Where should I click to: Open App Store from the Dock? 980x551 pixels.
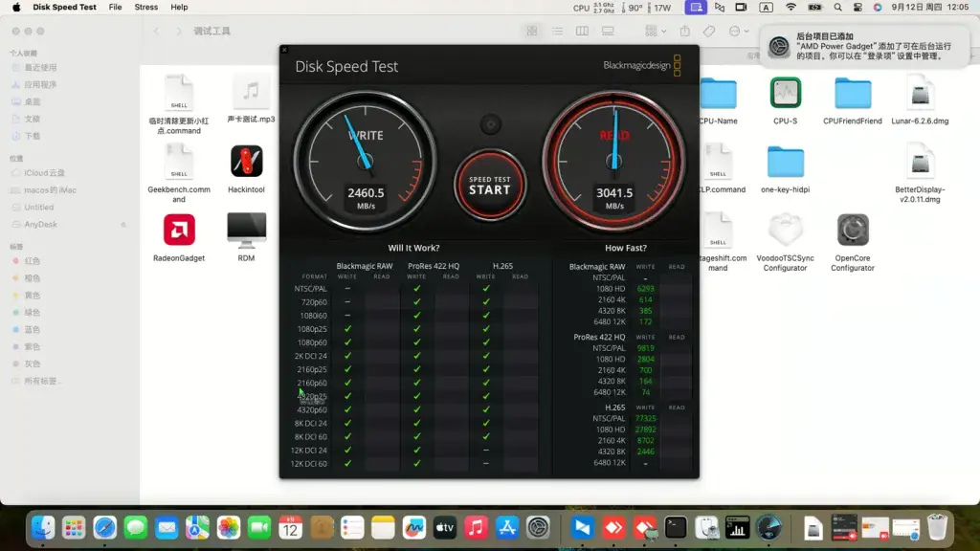click(507, 528)
